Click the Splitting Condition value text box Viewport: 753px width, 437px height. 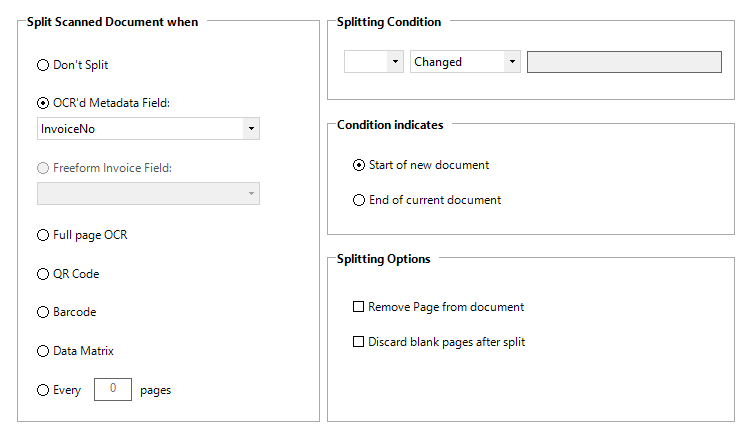(x=624, y=62)
